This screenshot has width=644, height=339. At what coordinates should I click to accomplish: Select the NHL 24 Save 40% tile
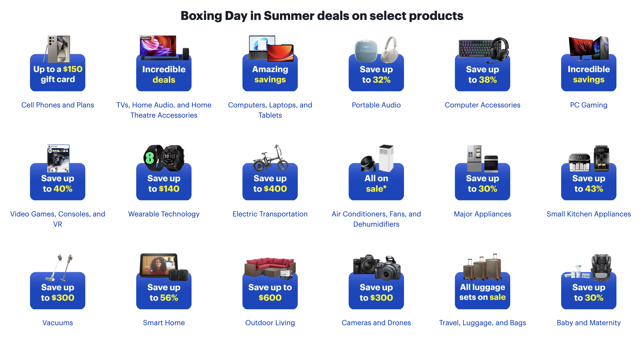pyautogui.click(x=58, y=173)
